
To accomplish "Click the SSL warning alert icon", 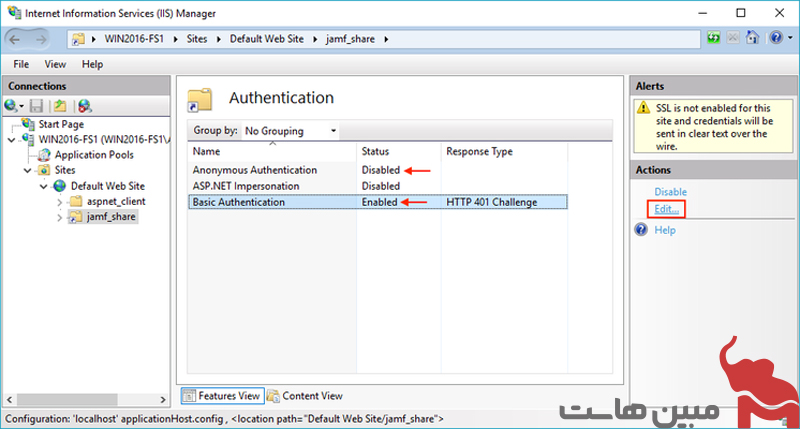I will coord(644,108).
